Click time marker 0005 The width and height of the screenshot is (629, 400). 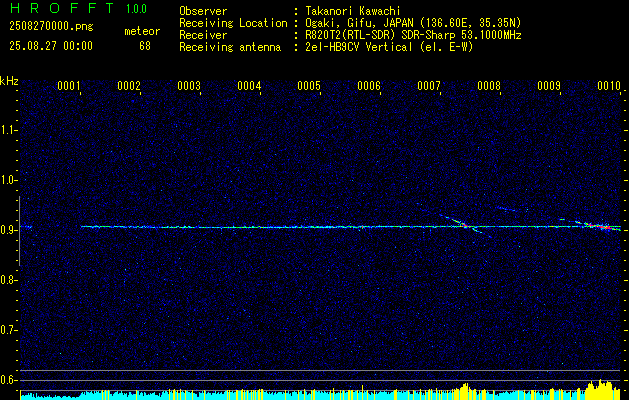pyautogui.click(x=309, y=86)
